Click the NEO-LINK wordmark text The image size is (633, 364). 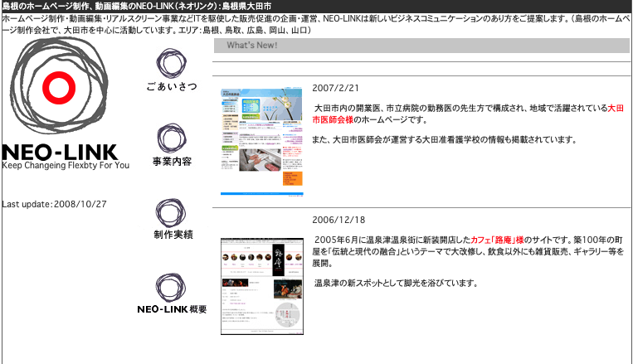point(60,152)
